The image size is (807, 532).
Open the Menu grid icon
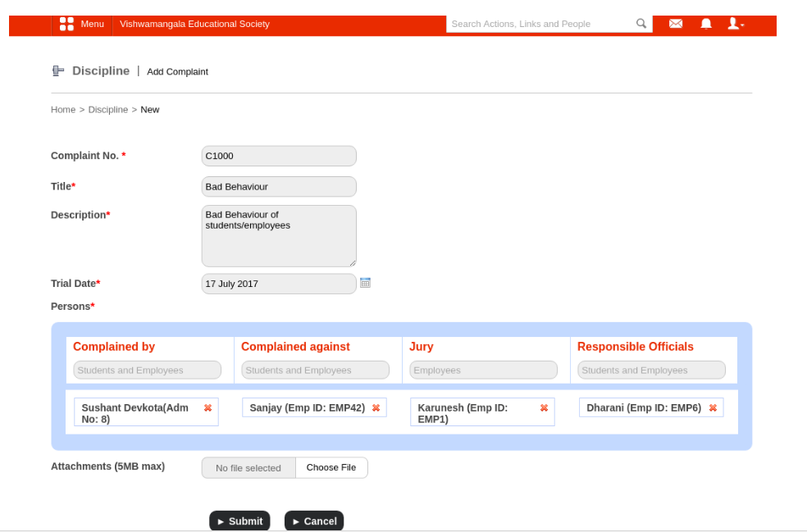click(x=66, y=24)
